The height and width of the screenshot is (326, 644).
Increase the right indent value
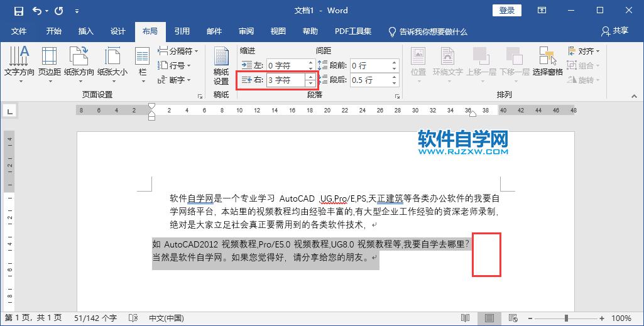pyautogui.click(x=311, y=77)
